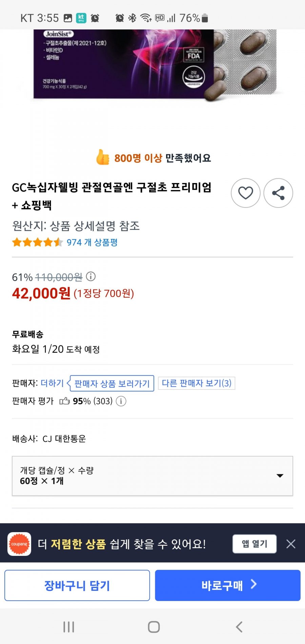This screenshot has height=644, width=305.
Task: Open dropdown arrow for capsule quantity
Action: pos(280,476)
